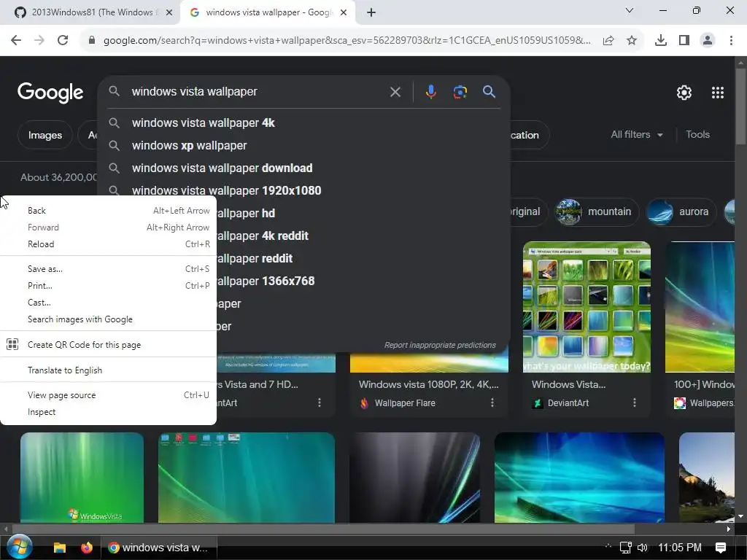Select the aurora suggestion chip

(681, 211)
